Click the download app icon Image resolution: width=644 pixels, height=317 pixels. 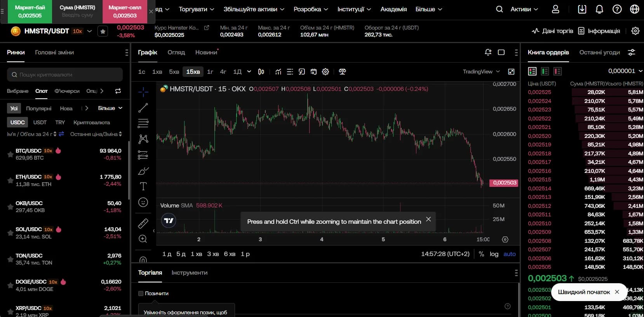click(582, 9)
